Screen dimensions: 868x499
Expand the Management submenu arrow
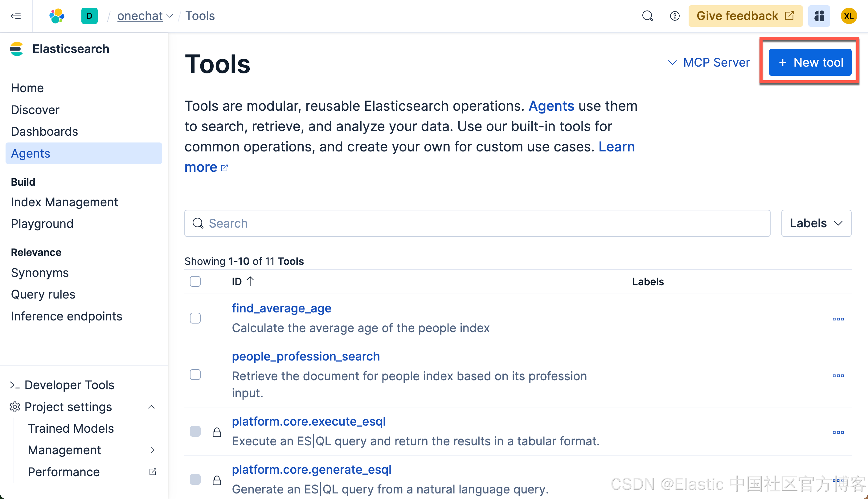[x=153, y=450]
